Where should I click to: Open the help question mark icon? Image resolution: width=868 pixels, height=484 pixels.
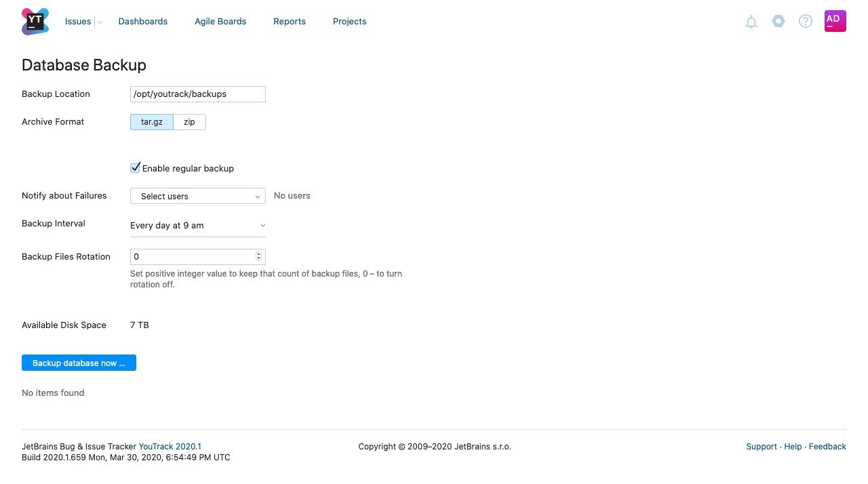806,21
